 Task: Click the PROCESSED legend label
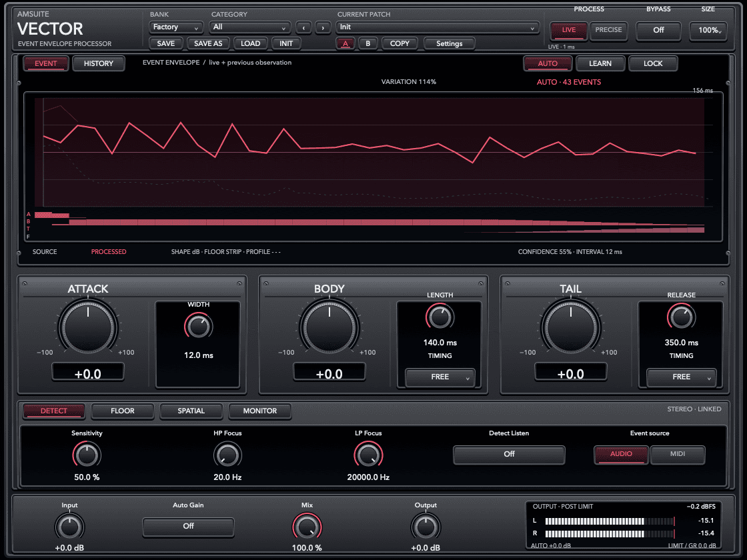coord(109,252)
